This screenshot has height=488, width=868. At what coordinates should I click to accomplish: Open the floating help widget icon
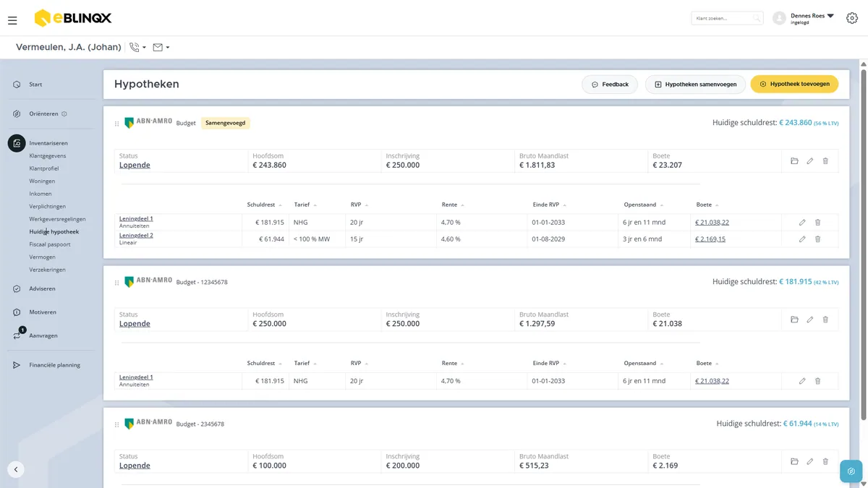pos(851,471)
